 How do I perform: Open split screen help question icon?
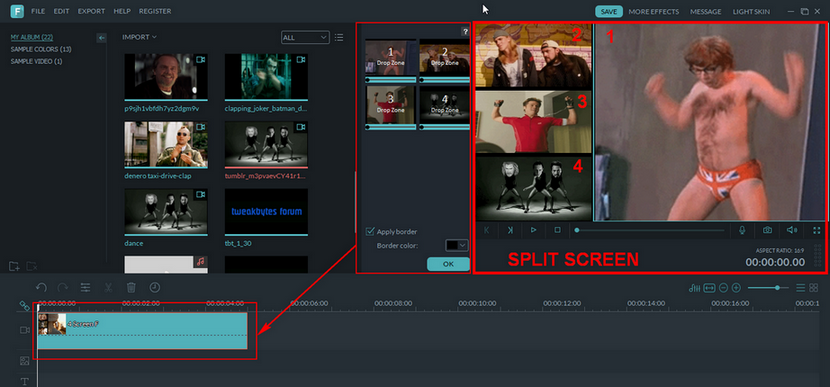point(465,32)
